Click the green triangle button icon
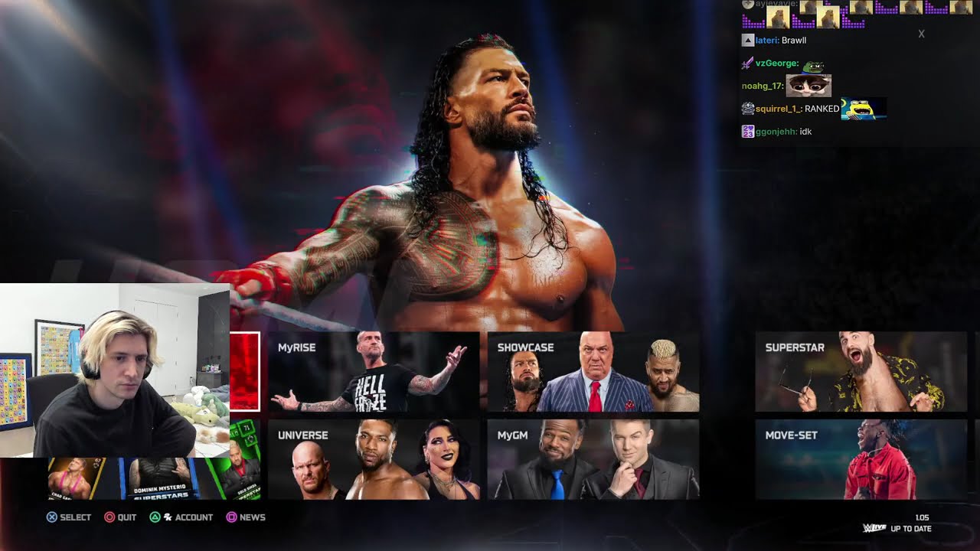This screenshot has height=551, width=980. coord(155,517)
